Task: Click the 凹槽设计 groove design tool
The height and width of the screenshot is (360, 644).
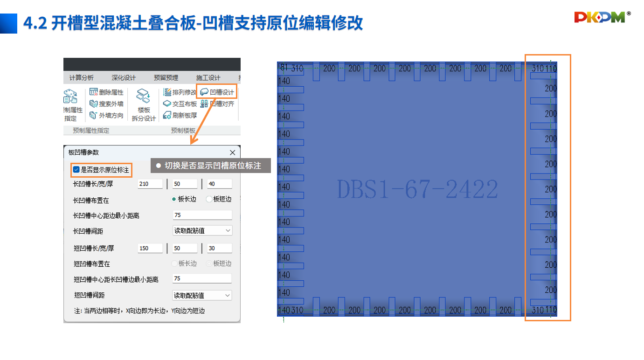Action: point(217,92)
